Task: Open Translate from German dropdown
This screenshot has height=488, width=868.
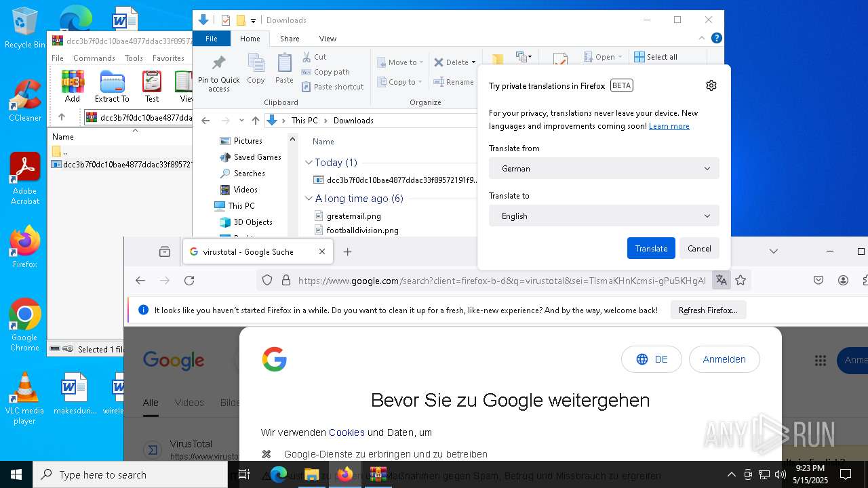Action: (604, 168)
